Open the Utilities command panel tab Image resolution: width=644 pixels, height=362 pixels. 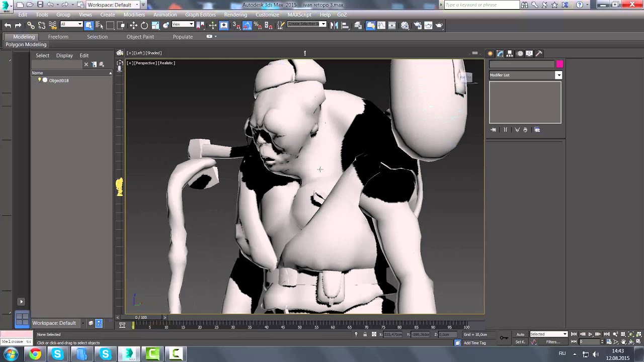[x=539, y=53]
